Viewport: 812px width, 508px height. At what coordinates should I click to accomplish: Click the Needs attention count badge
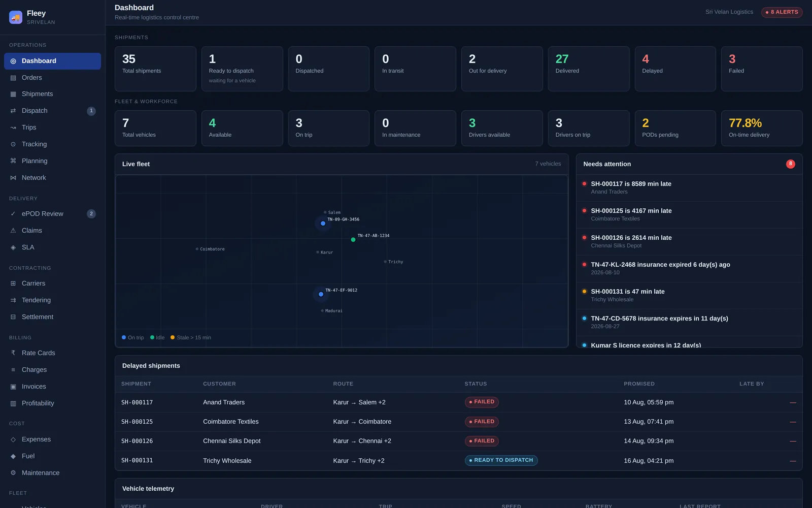[x=791, y=164]
